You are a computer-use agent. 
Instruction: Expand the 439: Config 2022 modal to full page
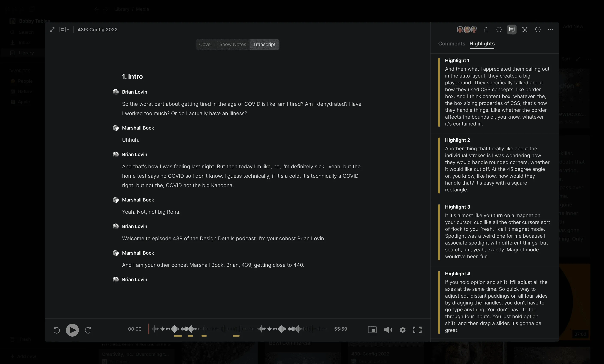click(52, 30)
